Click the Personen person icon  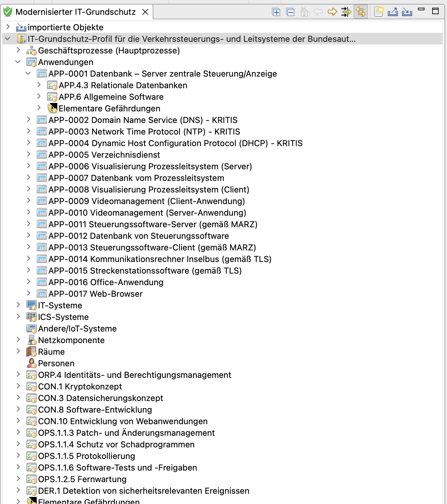[32, 363]
